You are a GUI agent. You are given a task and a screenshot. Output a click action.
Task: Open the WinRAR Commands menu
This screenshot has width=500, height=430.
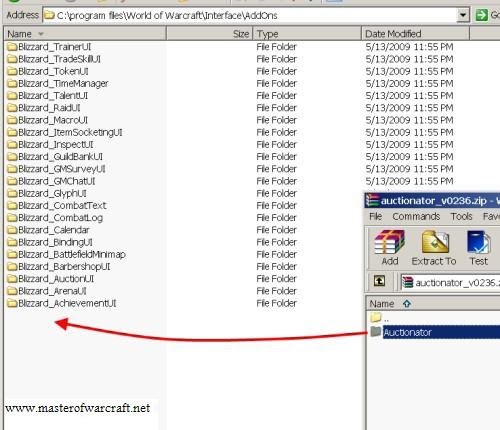coord(416,217)
